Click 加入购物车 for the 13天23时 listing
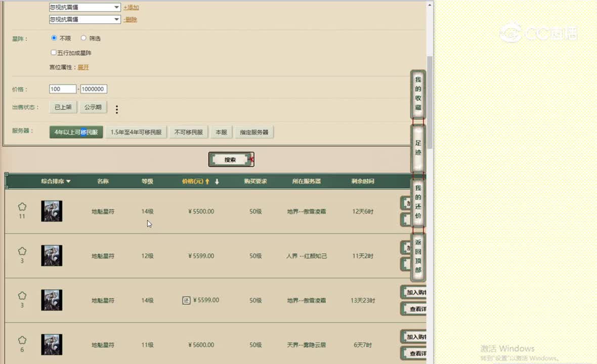This screenshot has width=597, height=364. tap(413, 293)
